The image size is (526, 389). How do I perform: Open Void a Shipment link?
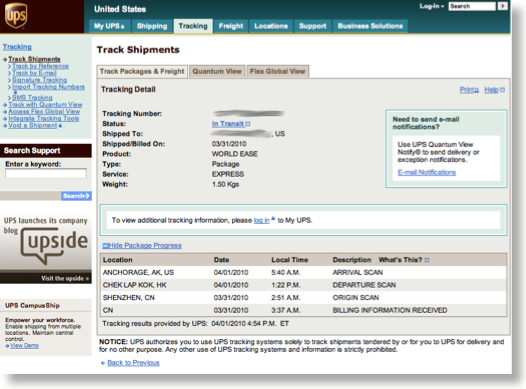pyautogui.click(x=33, y=125)
